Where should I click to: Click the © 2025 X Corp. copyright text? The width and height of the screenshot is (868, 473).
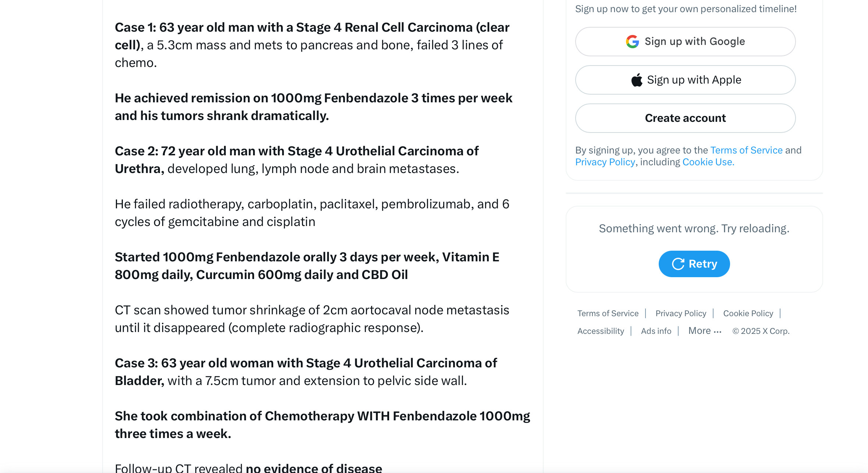pos(761,331)
